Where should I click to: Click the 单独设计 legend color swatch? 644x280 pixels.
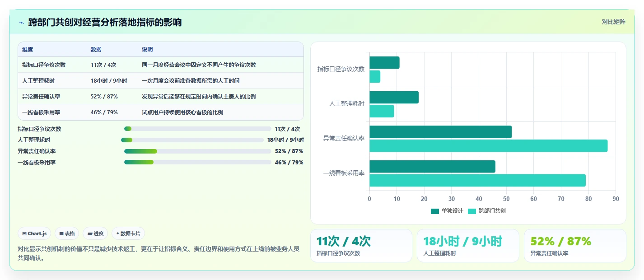pyautogui.click(x=435, y=211)
